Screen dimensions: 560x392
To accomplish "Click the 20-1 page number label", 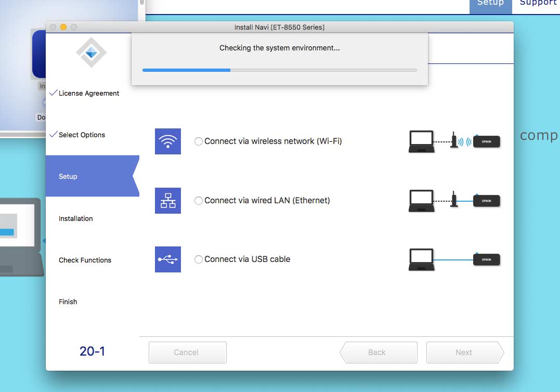I will point(92,351).
